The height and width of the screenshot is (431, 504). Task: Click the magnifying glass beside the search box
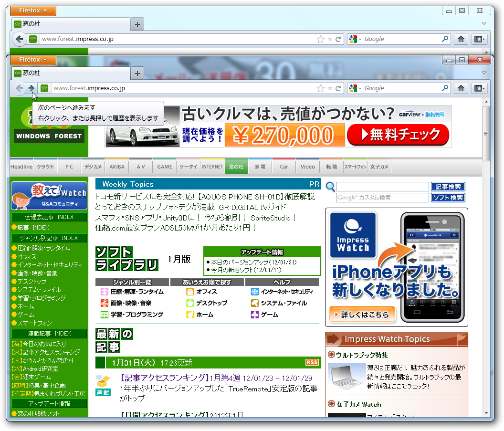coord(330,187)
